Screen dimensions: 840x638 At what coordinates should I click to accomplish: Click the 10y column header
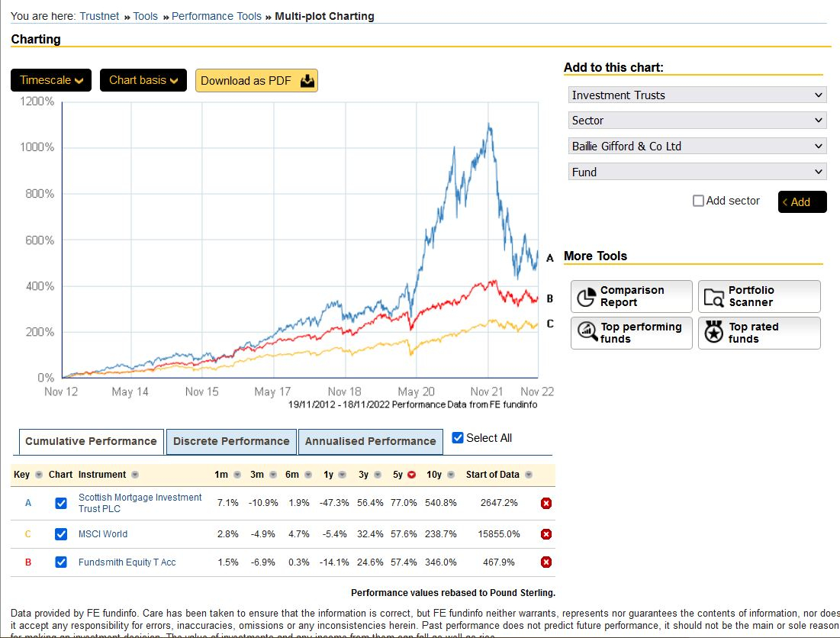click(x=434, y=475)
